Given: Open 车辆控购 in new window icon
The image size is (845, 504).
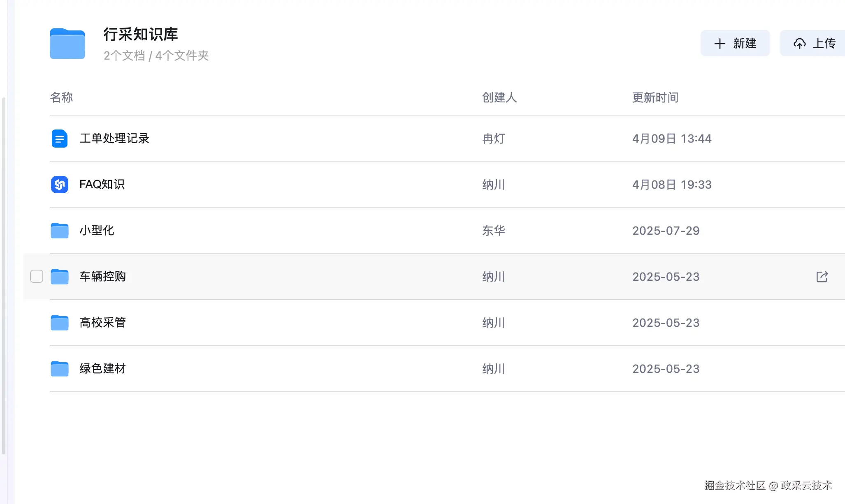Looking at the screenshot, I should (x=822, y=277).
